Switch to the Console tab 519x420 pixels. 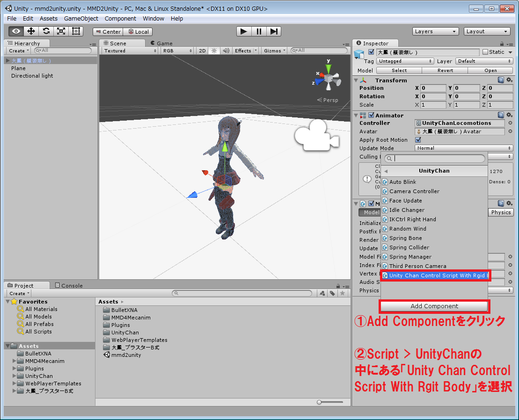pyautogui.click(x=69, y=285)
